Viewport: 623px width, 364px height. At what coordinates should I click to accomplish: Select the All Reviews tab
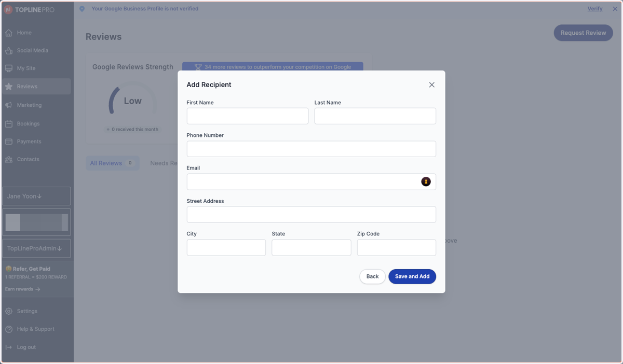tap(112, 163)
